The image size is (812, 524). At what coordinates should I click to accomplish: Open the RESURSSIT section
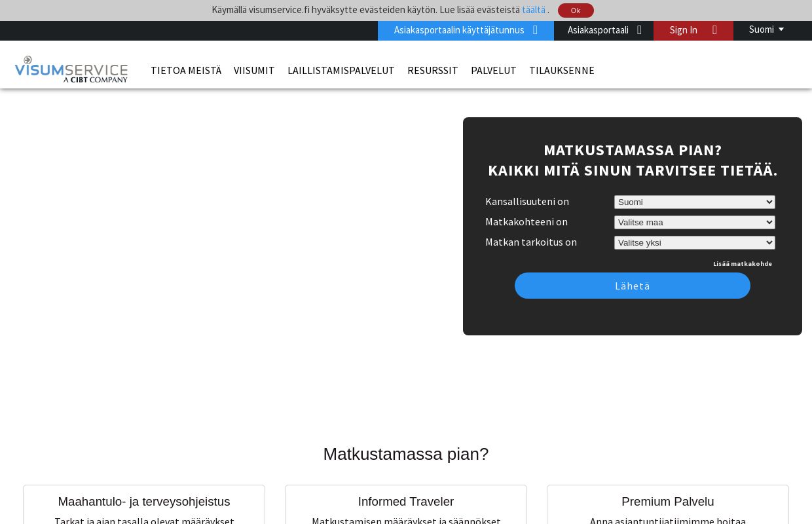point(433,70)
